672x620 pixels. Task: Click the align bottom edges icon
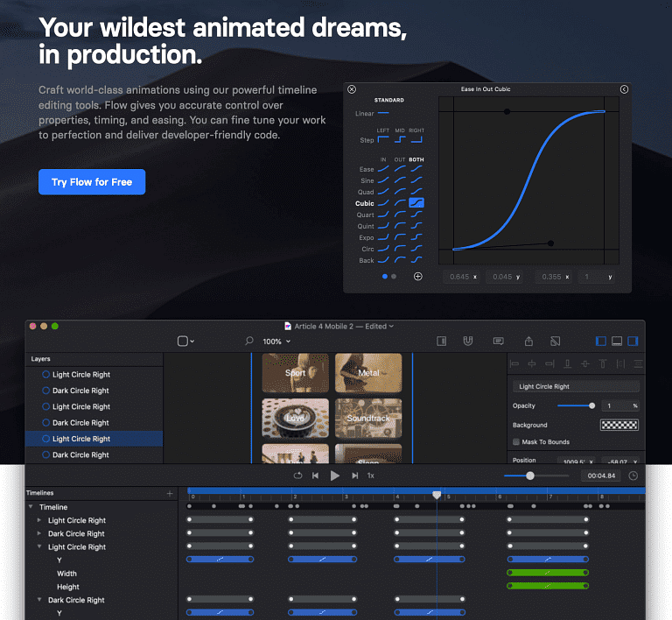(567, 364)
